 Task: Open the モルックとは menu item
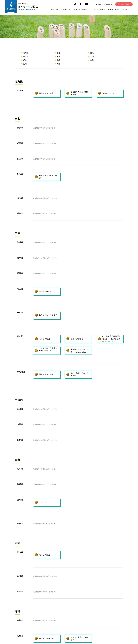click(66, 10)
